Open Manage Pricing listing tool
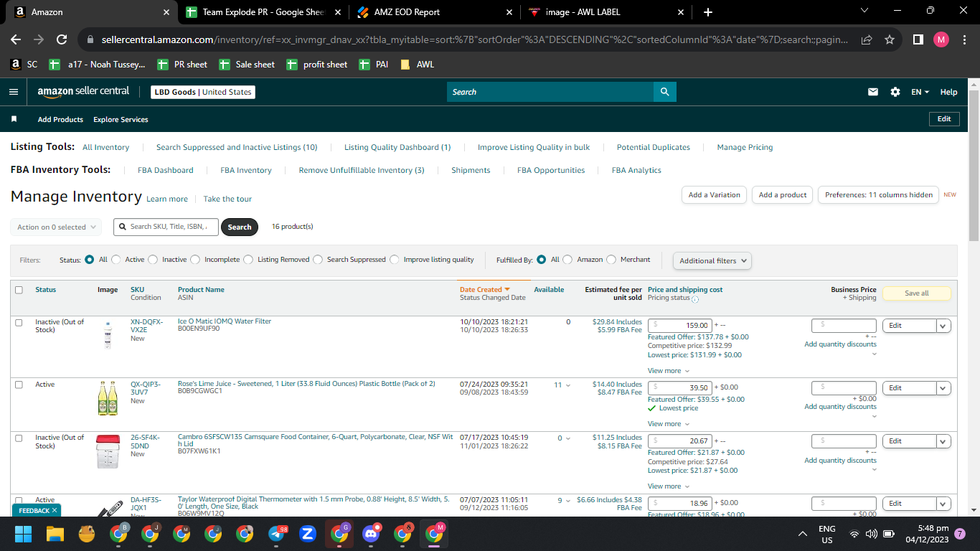Image resolution: width=980 pixels, height=551 pixels. click(x=745, y=147)
